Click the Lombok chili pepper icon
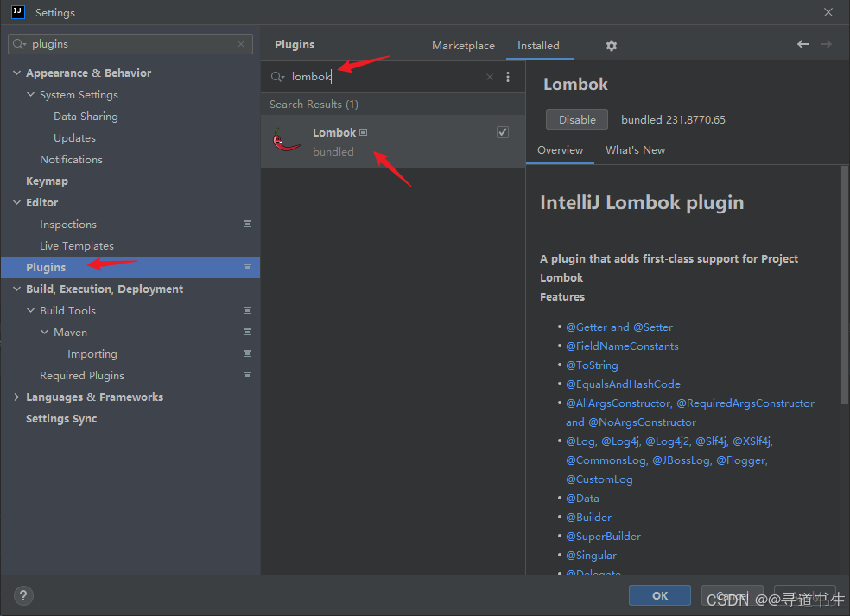This screenshot has height=616, width=850. (286, 141)
